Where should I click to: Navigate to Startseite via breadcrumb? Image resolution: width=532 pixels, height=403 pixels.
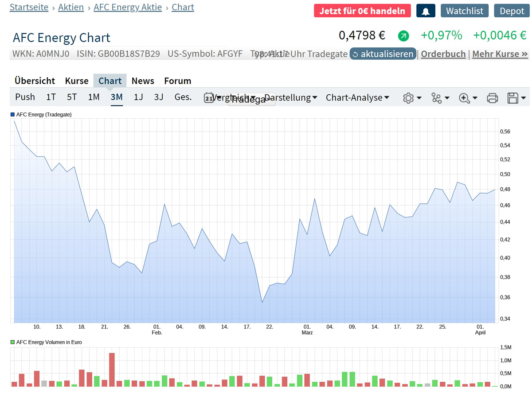pyautogui.click(x=28, y=7)
